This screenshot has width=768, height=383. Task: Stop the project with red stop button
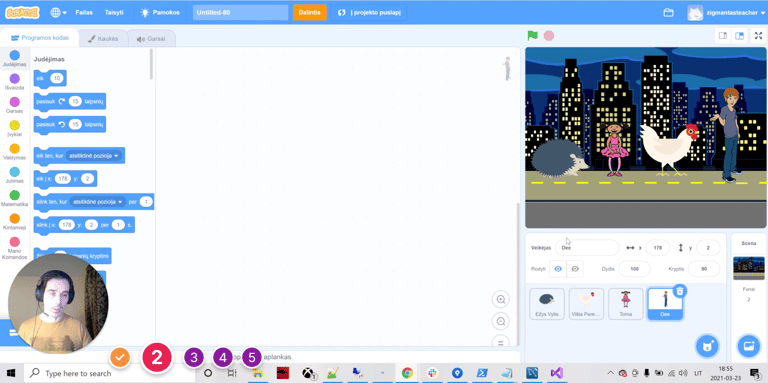[549, 35]
